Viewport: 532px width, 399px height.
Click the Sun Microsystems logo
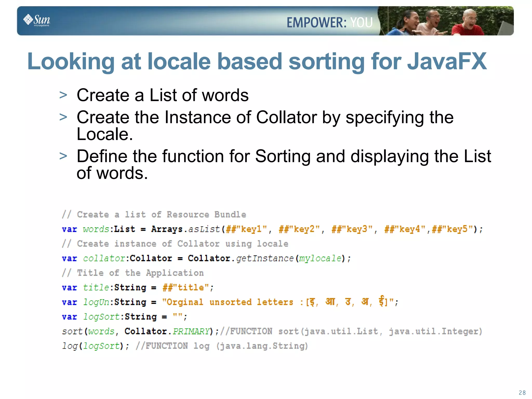click(37, 20)
